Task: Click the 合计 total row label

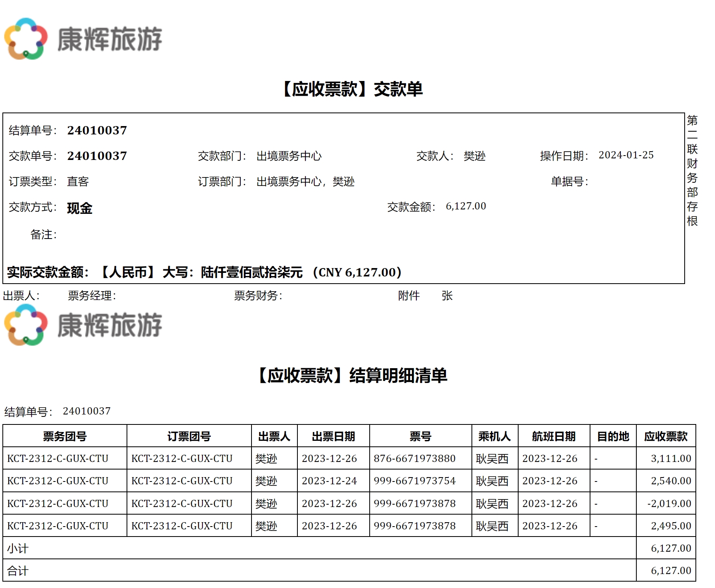Action: pos(18,571)
